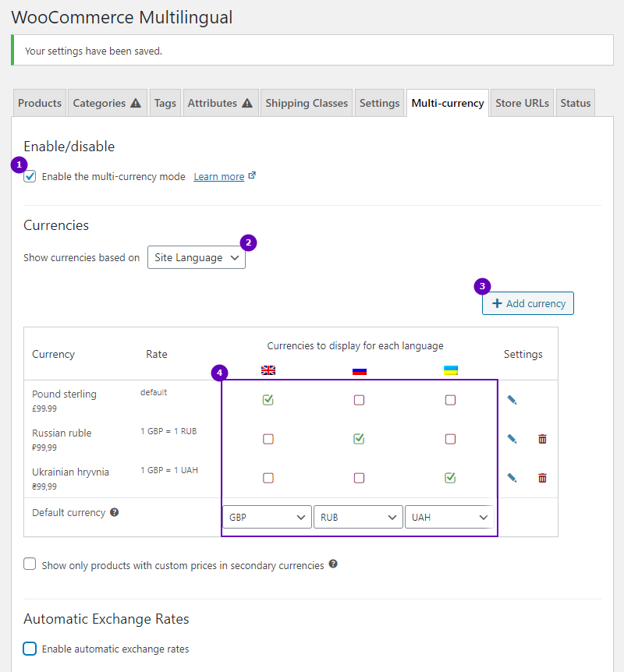624x672 pixels.
Task: Check Russian ruble for English language
Action: coord(268,439)
